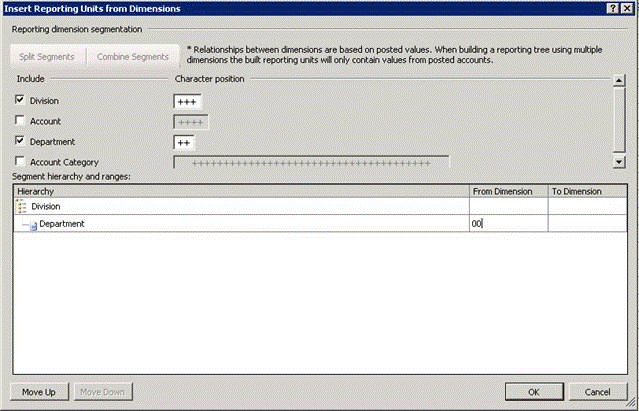This screenshot has width=639, height=411.
Task: Open the help question mark button
Action: point(613,8)
